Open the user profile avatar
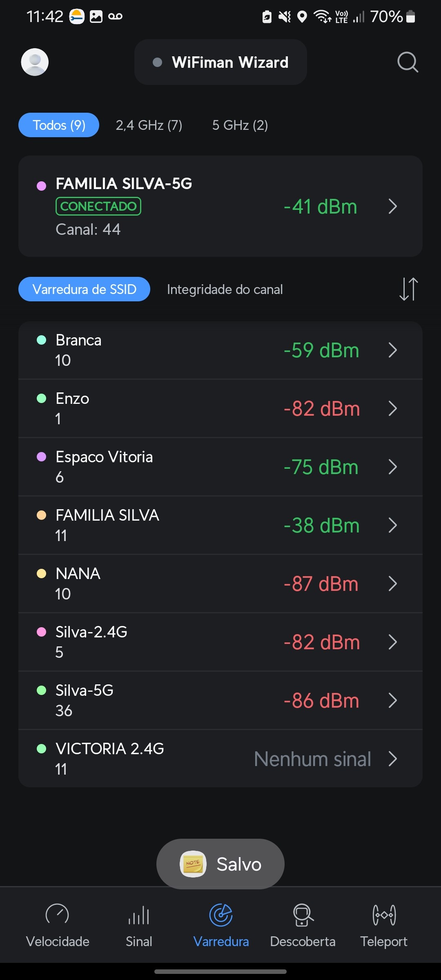This screenshot has height=980, width=441. tap(35, 62)
